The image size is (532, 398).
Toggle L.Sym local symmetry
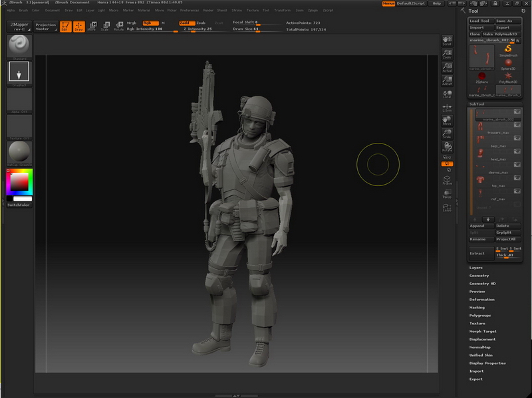pyautogui.click(x=447, y=108)
